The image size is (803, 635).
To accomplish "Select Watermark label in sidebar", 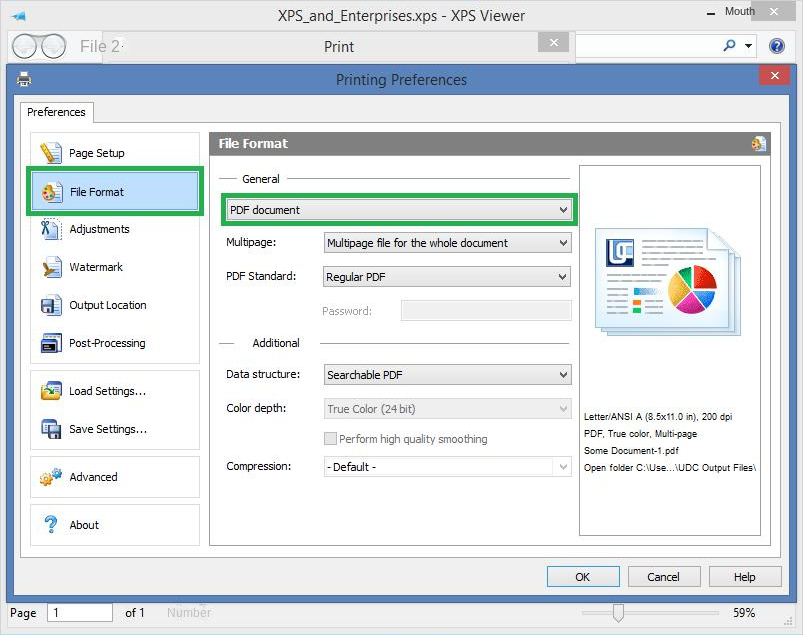I will point(96,267).
